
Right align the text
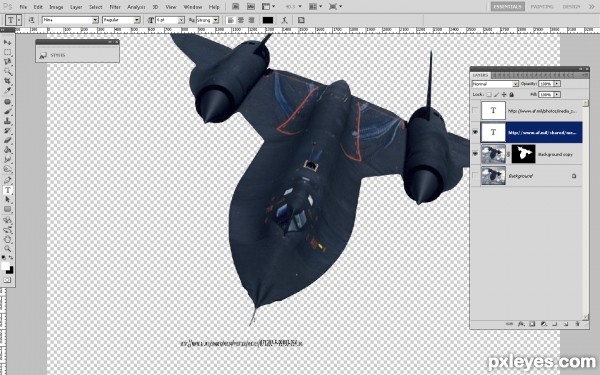pyautogui.click(x=251, y=20)
